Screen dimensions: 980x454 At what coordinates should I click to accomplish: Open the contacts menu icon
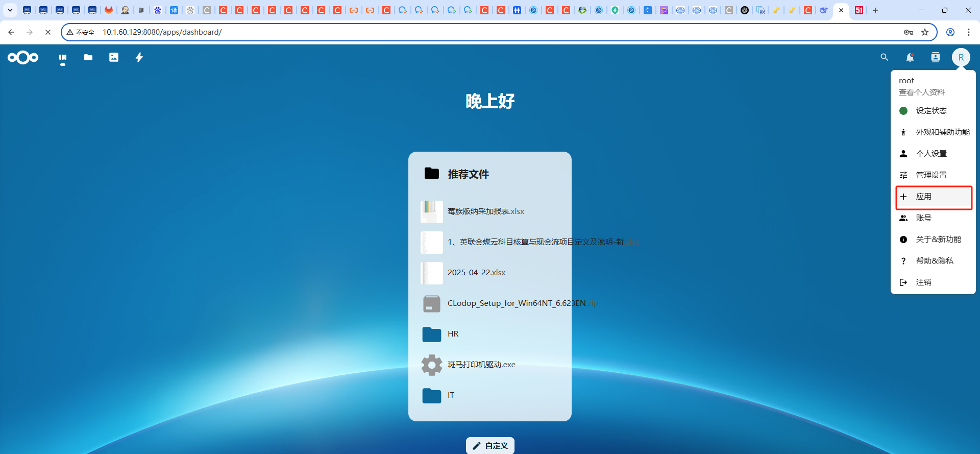pyautogui.click(x=936, y=58)
